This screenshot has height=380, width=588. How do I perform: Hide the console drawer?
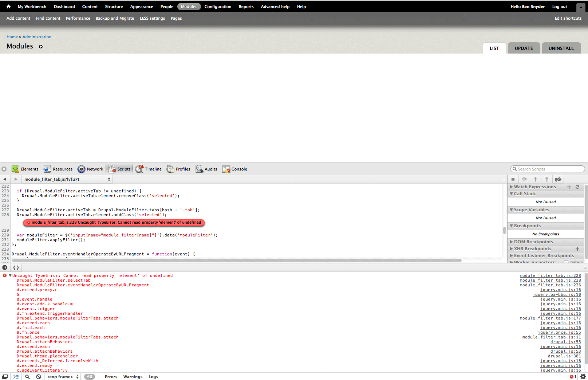coord(16,377)
